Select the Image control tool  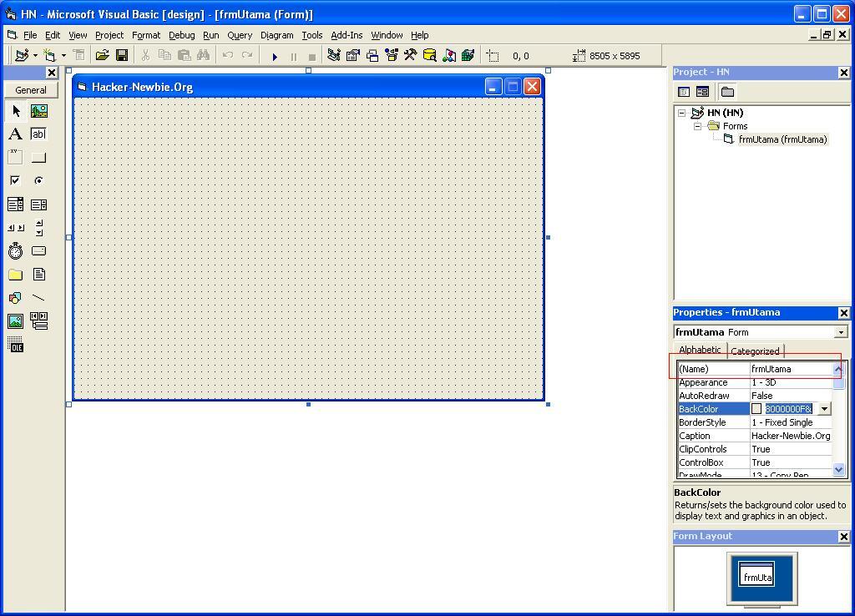pos(15,321)
